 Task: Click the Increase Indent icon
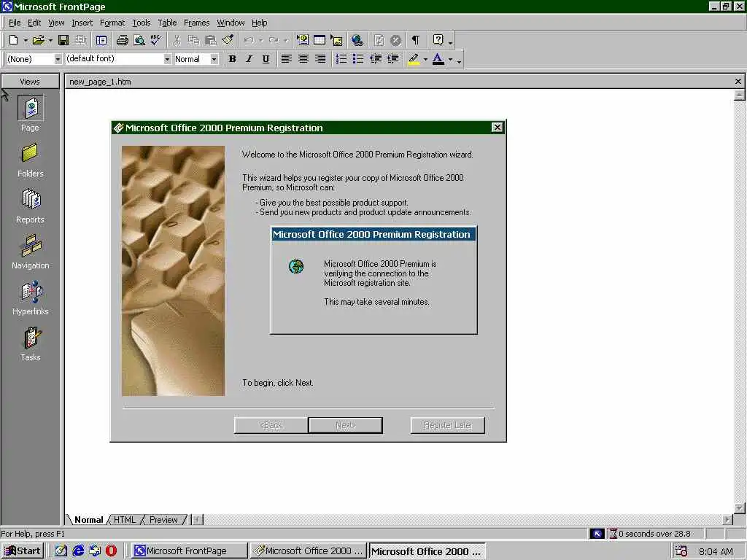(392, 59)
